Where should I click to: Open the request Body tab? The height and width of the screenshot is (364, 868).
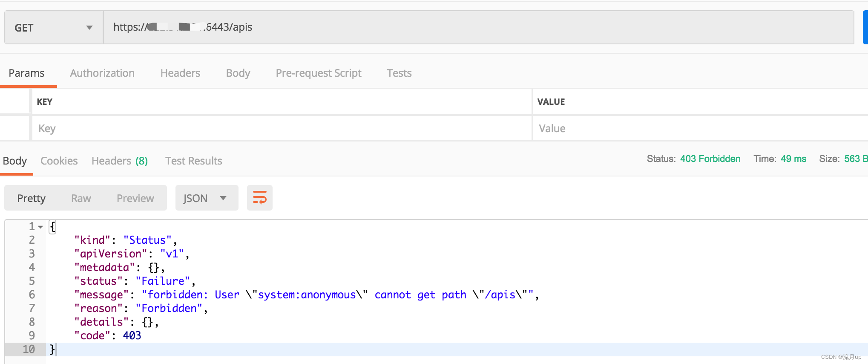[238, 73]
